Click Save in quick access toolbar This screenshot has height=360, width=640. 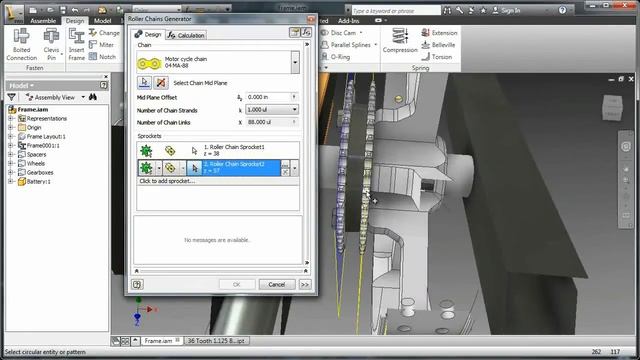tap(63, 10)
